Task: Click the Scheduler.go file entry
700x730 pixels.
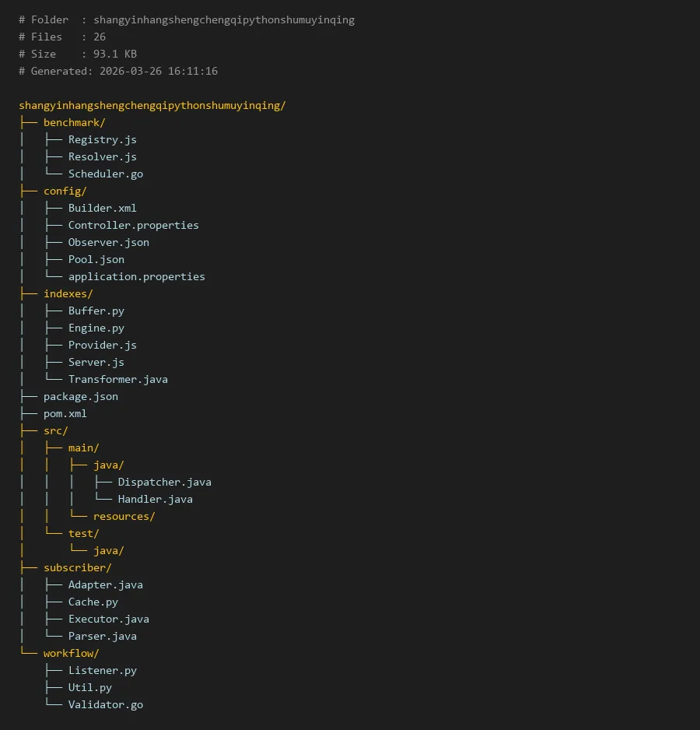Action: [x=105, y=174]
